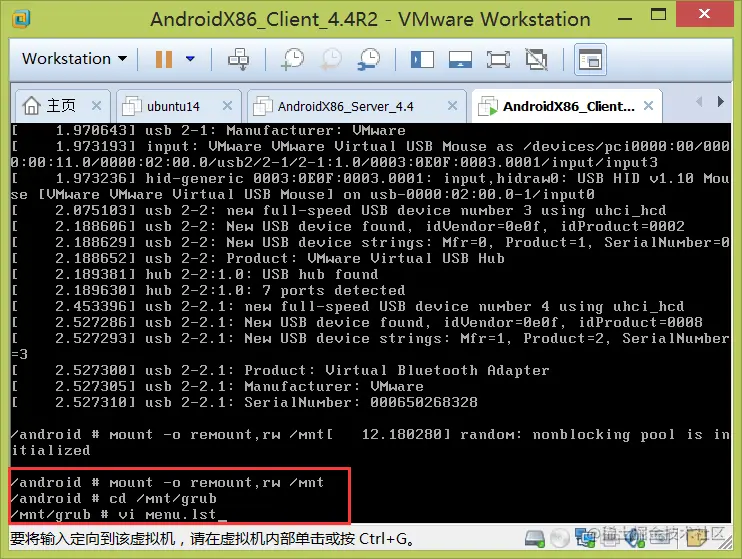
Task: Close the ubuntu14 tab
Action: [x=227, y=106]
